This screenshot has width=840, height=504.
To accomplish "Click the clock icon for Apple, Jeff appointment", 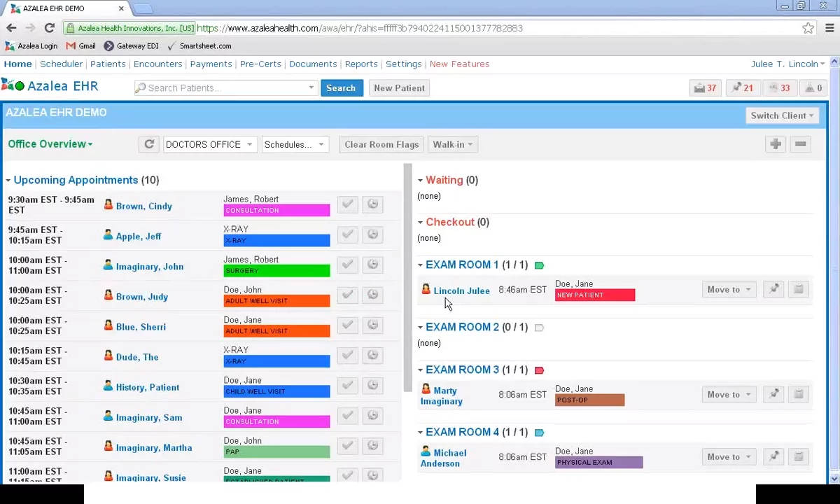I will (372, 234).
